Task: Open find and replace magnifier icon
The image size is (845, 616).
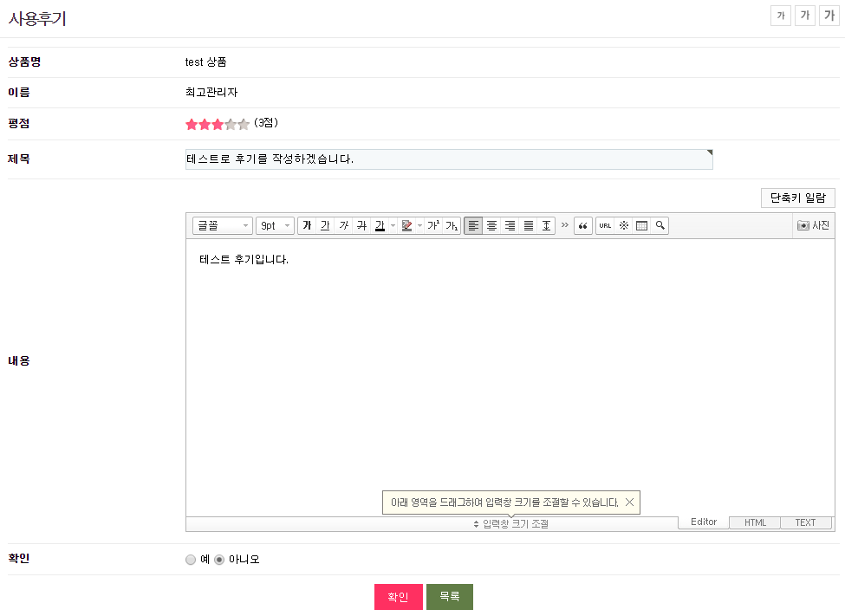Action: [660, 225]
